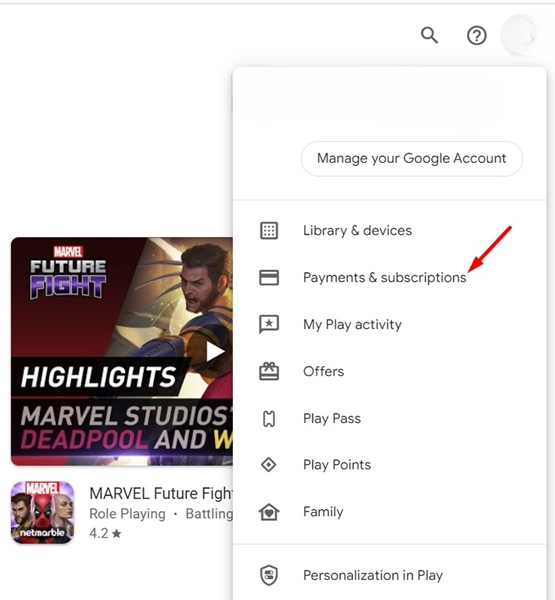Click the 4.2 star rating text
The width and height of the screenshot is (555, 600).
(105, 533)
